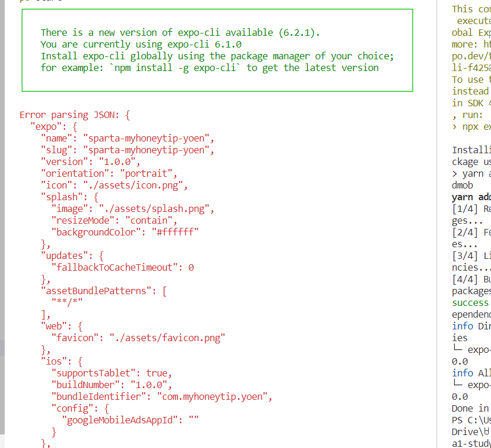Click the "**/*" pattern line
The height and width of the screenshot is (448, 491).
pyautogui.click(x=67, y=302)
